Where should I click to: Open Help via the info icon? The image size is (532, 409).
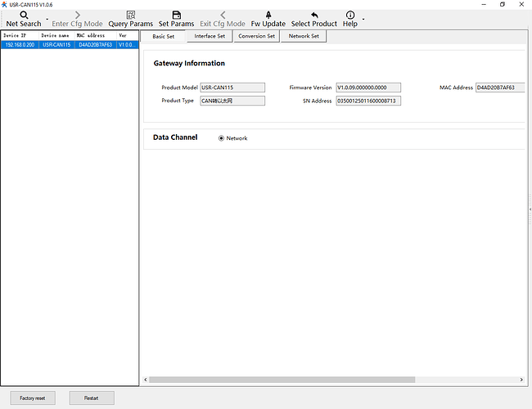[x=350, y=15]
